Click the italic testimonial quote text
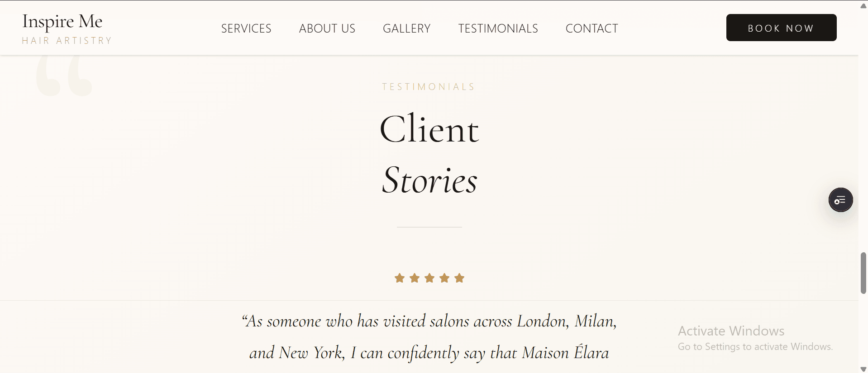This screenshot has width=868, height=373. 429,337
